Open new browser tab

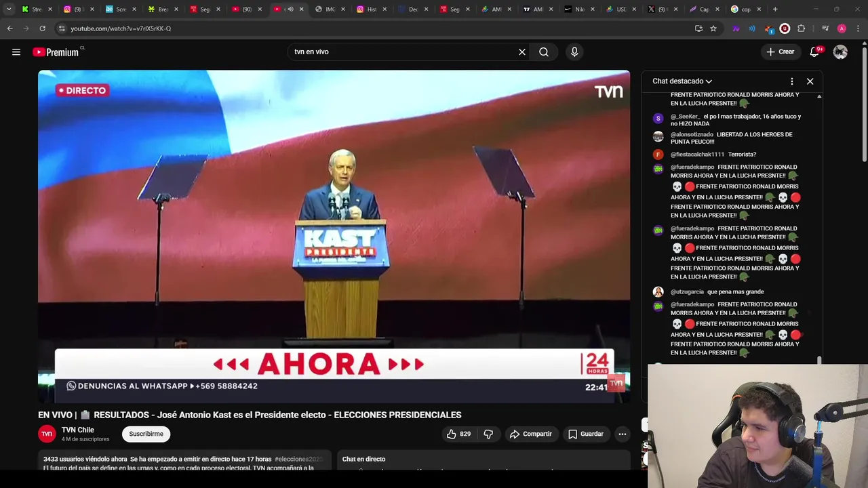click(x=775, y=9)
